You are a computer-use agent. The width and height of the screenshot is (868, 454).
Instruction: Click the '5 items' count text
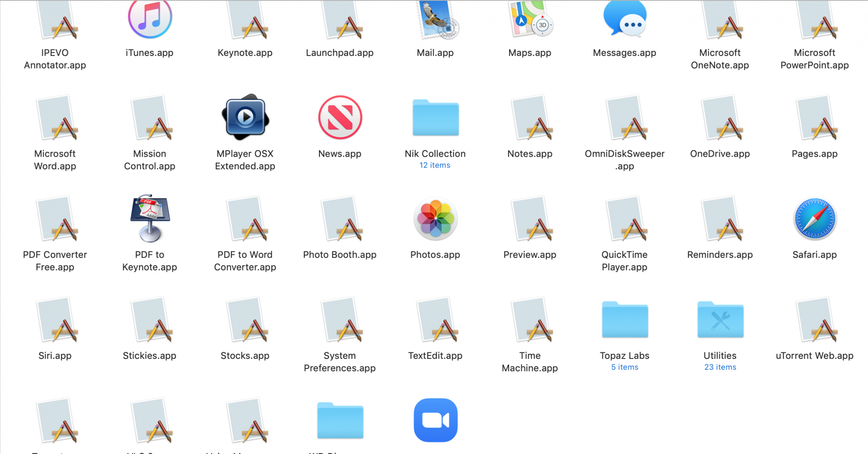tap(625, 367)
